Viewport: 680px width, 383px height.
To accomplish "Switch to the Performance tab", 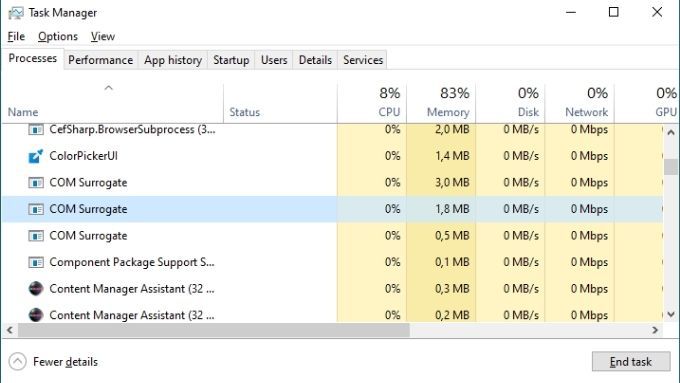I will coord(101,60).
